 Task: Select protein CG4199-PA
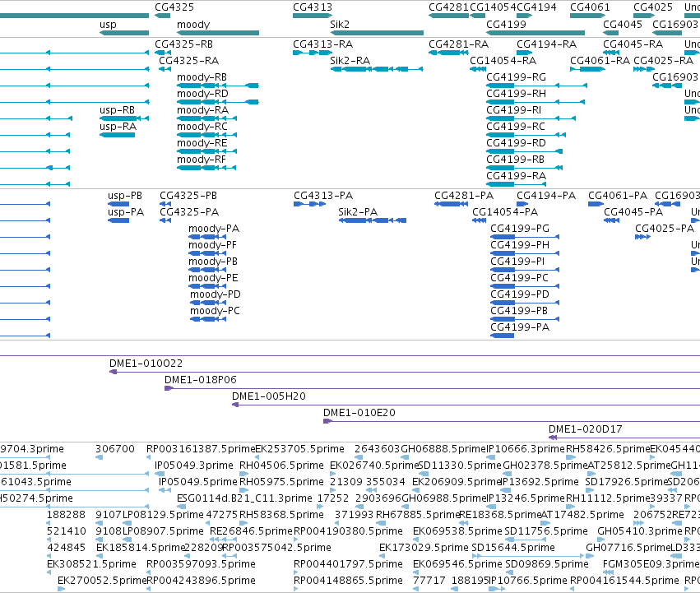(x=520, y=327)
